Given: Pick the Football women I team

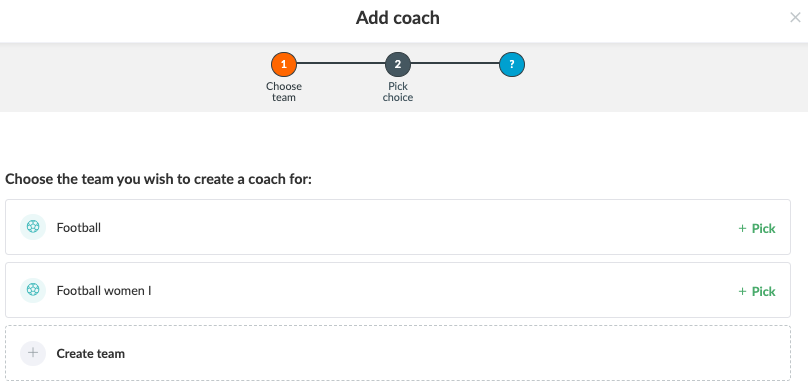Looking at the screenshot, I should click(x=756, y=292).
